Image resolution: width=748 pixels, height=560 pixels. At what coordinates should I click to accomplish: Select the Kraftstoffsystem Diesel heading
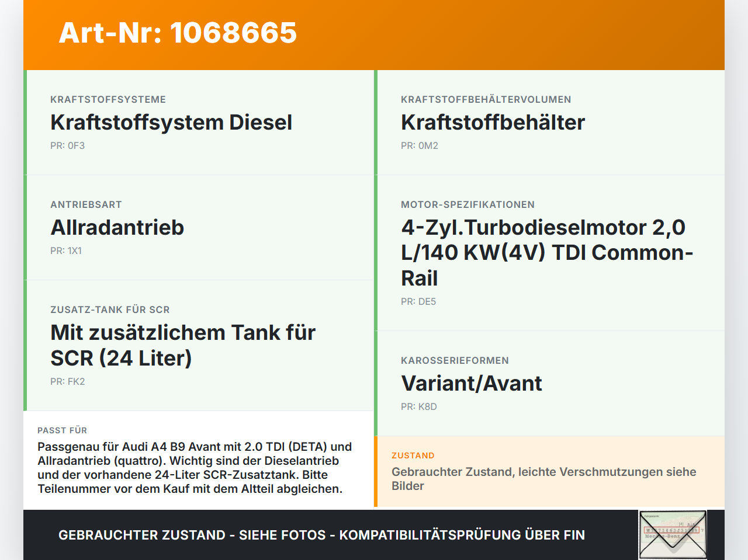pyautogui.click(x=171, y=122)
